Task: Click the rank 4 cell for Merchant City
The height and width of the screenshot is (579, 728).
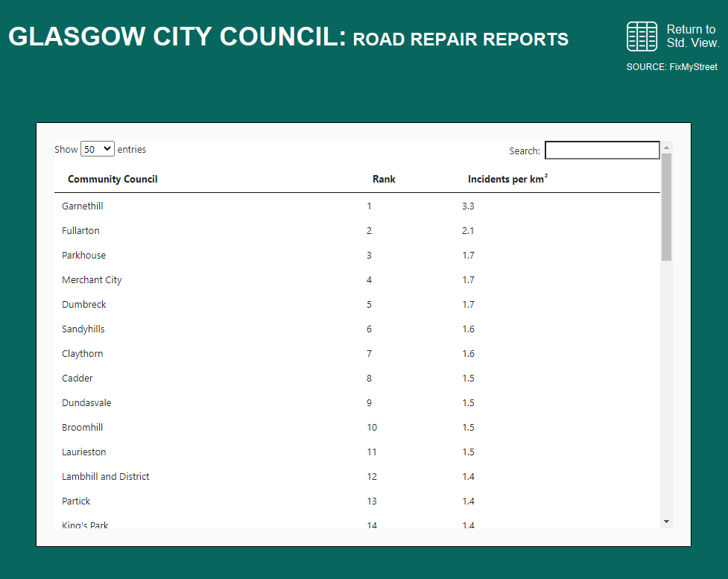Action: pyautogui.click(x=369, y=280)
